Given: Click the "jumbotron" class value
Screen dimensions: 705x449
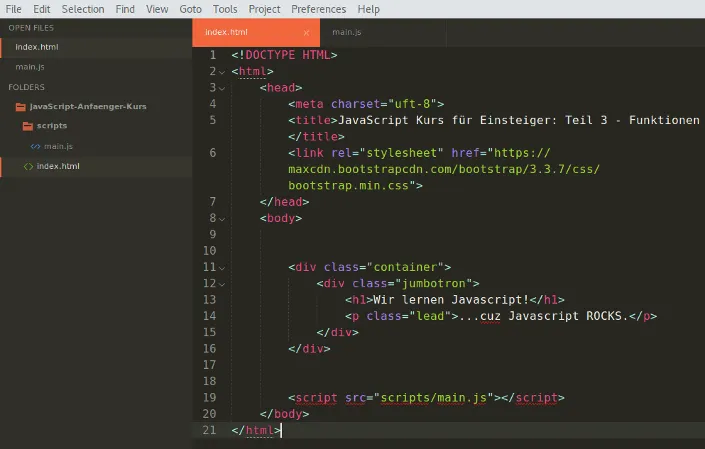Looking at the screenshot, I should pos(433,284).
